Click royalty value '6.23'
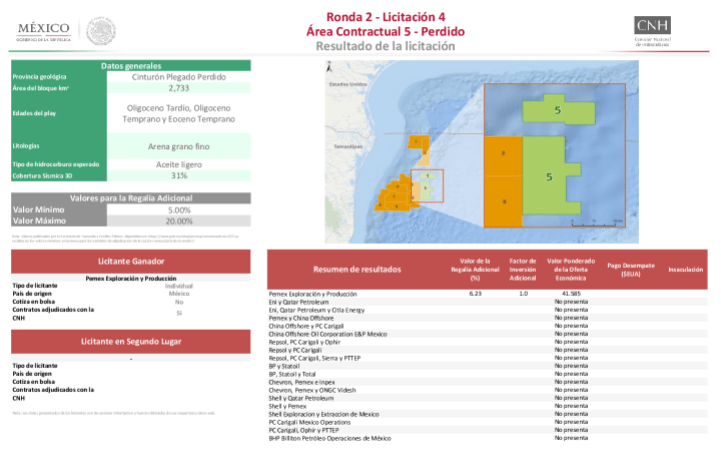 coord(475,293)
